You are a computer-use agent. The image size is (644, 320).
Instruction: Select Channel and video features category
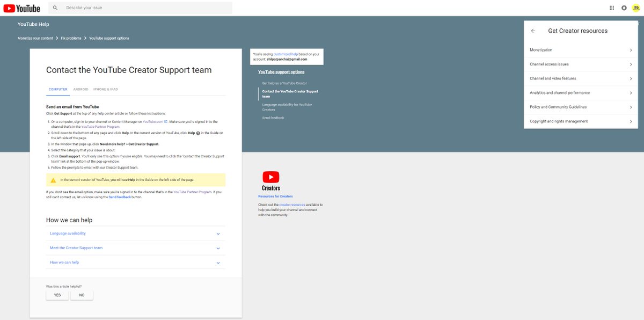click(x=581, y=78)
